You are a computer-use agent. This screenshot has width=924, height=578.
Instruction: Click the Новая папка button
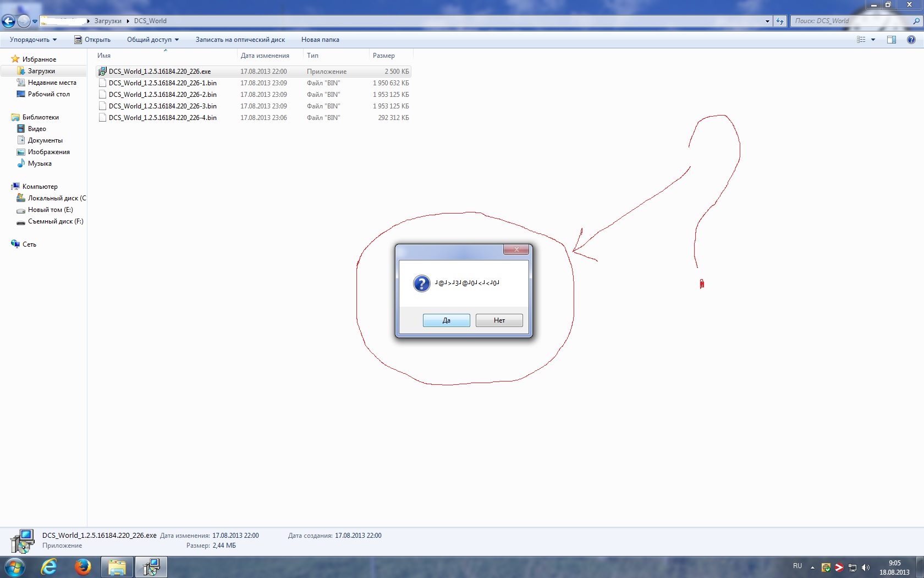320,40
